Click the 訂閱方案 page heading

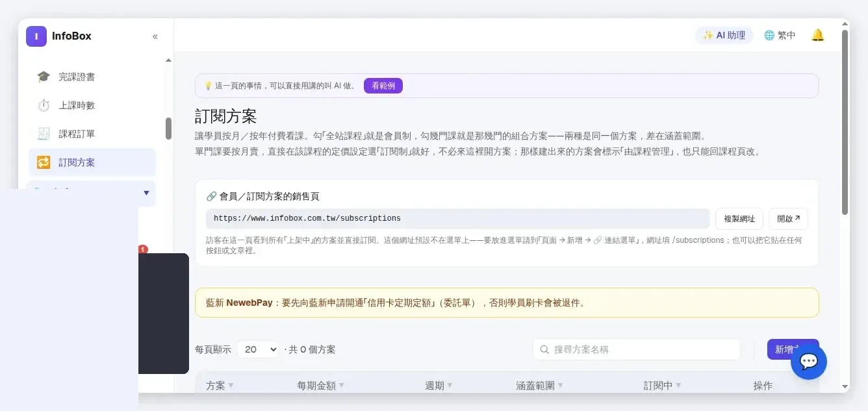[x=226, y=116]
